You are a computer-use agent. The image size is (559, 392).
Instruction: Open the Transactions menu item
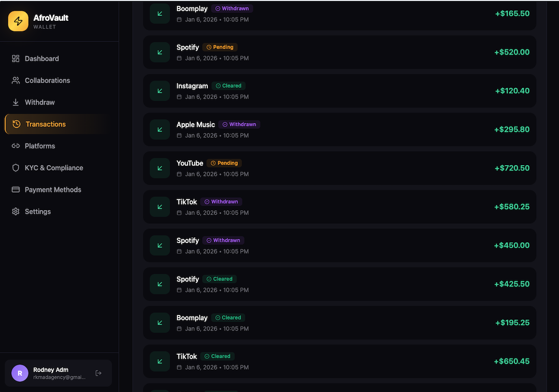45,124
